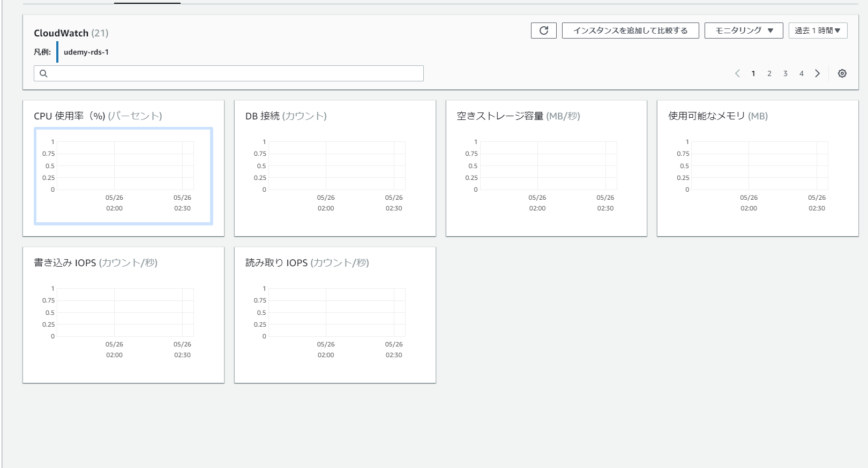Screen dimensions: 868x468
Task: Refresh the CloudWatch metrics
Action: point(543,31)
